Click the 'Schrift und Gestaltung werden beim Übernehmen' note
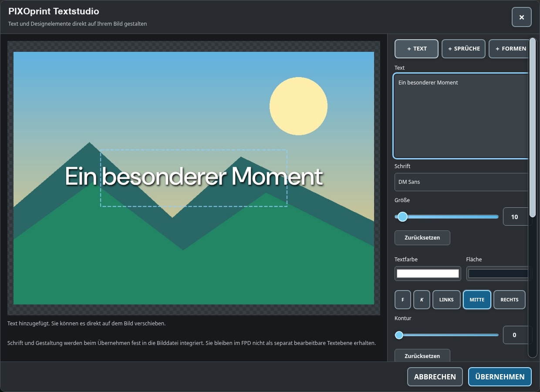The image size is (540, 392). [192, 343]
